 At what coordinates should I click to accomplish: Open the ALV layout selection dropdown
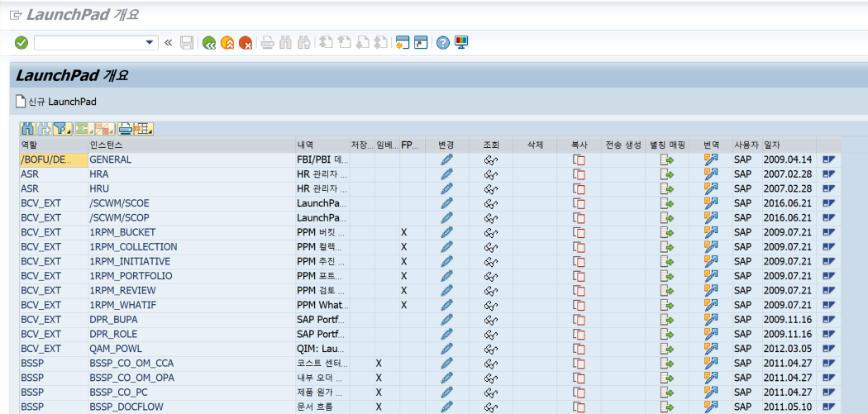[144, 129]
